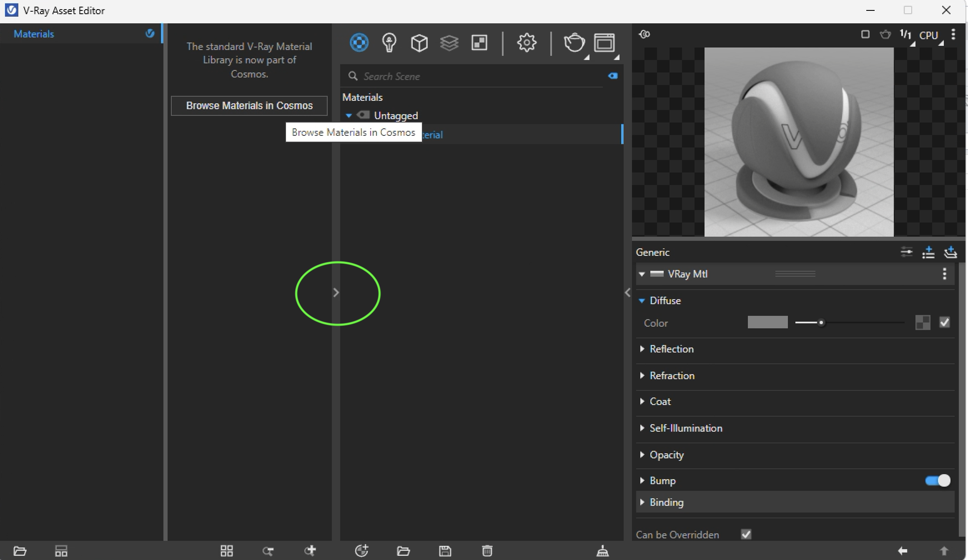Click the open folder icon at bottom-left
The image size is (968, 560).
point(20,551)
